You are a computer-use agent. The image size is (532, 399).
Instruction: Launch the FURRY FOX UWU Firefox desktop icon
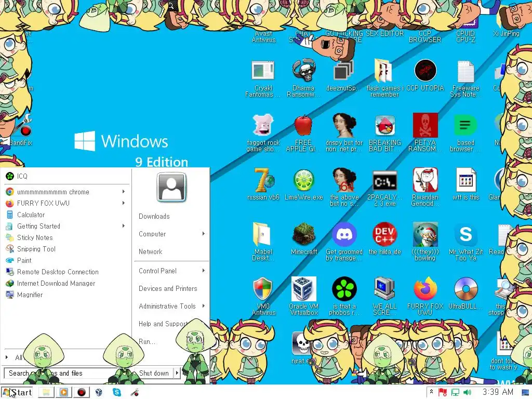pos(425,289)
